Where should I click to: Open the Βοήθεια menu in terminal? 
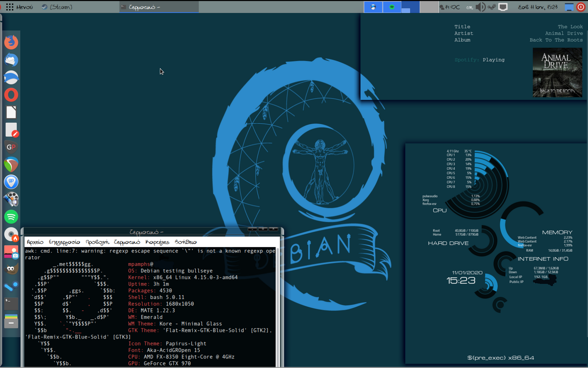coord(186,242)
